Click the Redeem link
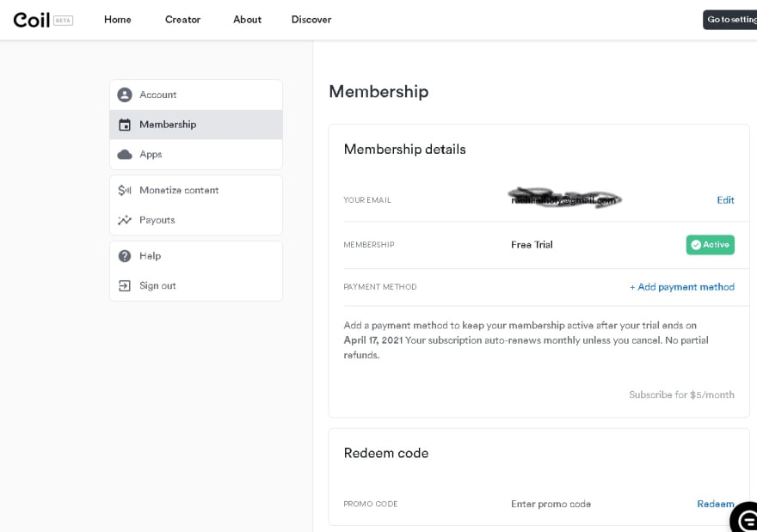 tap(716, 504)
